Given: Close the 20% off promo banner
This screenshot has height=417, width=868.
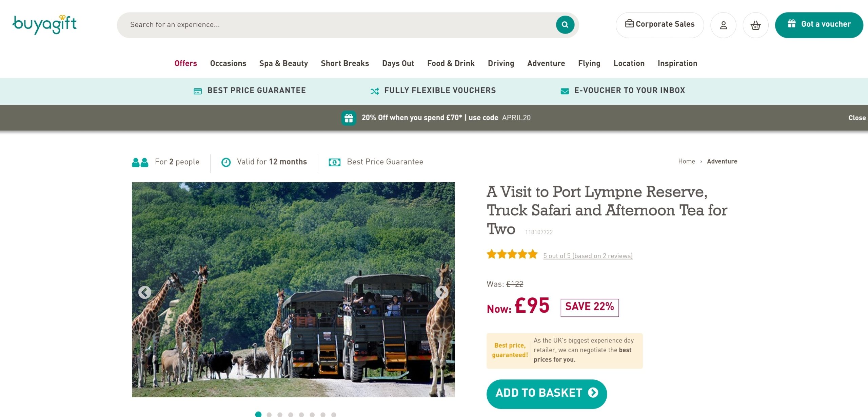Looking at the screenshot, I should pyautogui.click(x=857, y=118).
